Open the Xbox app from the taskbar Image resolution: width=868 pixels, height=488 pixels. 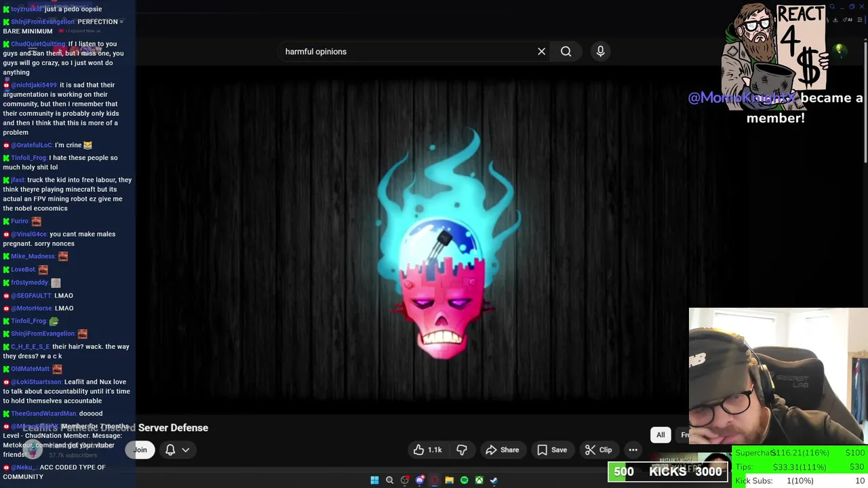[479, 480]
